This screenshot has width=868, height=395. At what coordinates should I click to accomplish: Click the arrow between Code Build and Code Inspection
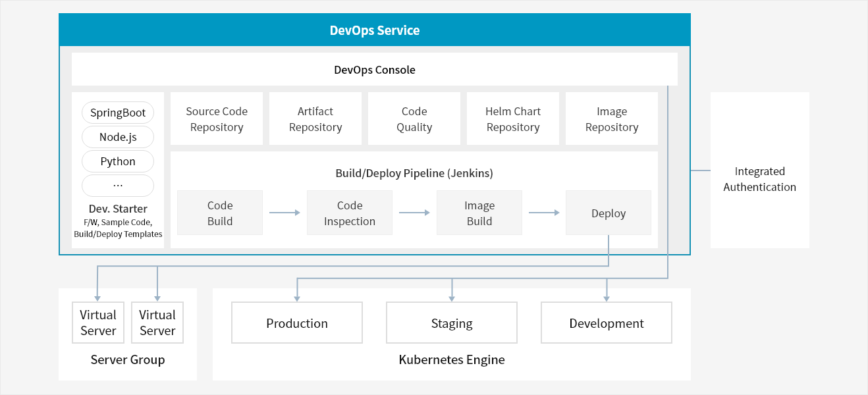(x=285, y=213)
